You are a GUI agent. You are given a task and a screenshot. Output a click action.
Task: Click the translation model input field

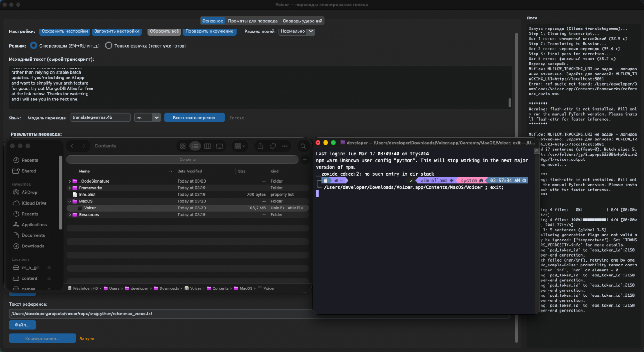pos(100,118)
